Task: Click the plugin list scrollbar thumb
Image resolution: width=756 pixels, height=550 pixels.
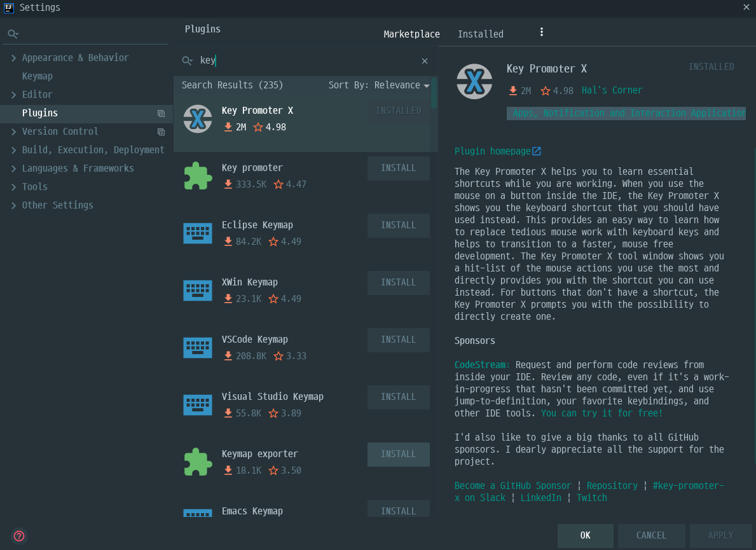Action: pyautogui.click(x=434, y=93)
